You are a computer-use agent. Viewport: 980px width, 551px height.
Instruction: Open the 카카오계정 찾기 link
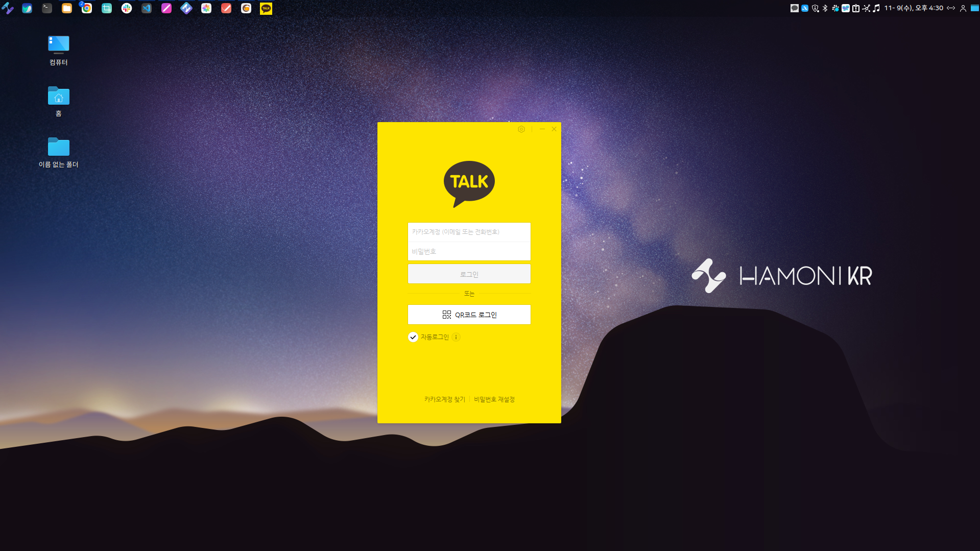444,399
